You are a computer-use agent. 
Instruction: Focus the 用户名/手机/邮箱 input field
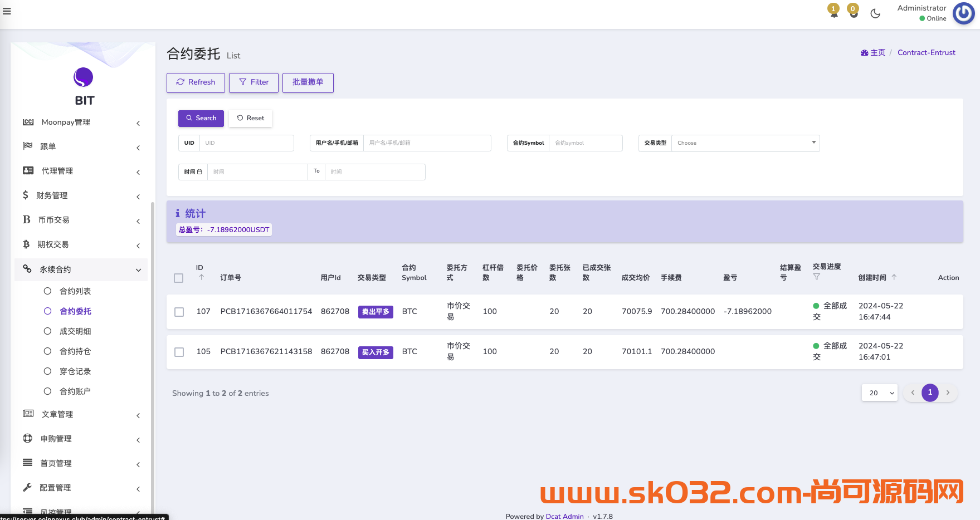[427, 143]
